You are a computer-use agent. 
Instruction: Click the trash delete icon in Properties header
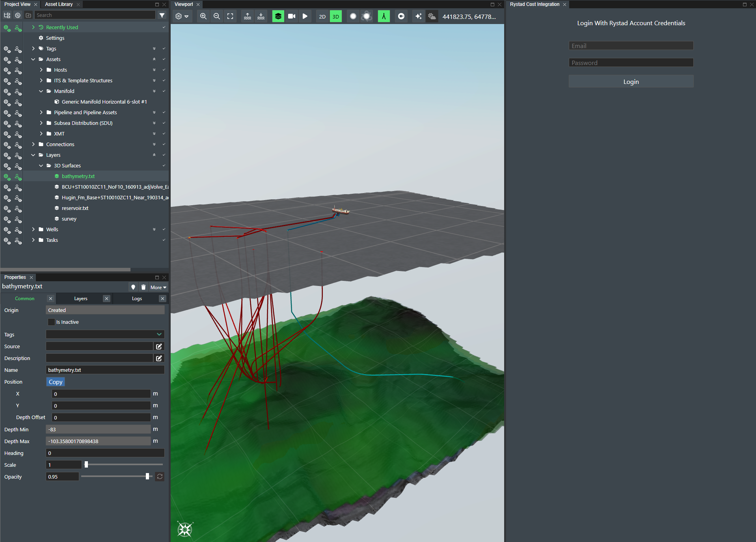143,287
